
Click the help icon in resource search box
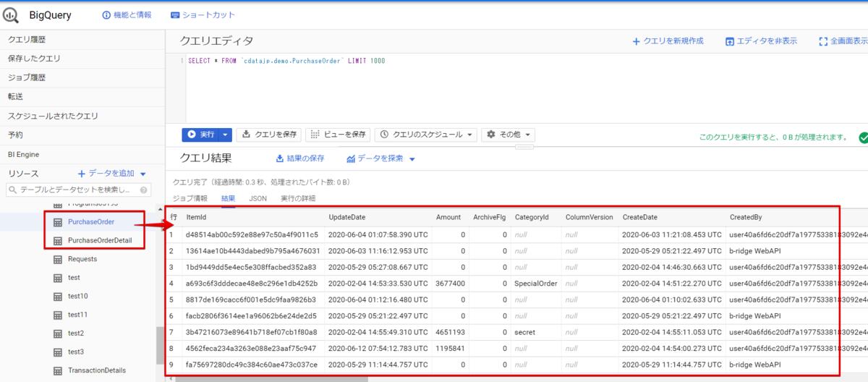[x=144, y=190]
